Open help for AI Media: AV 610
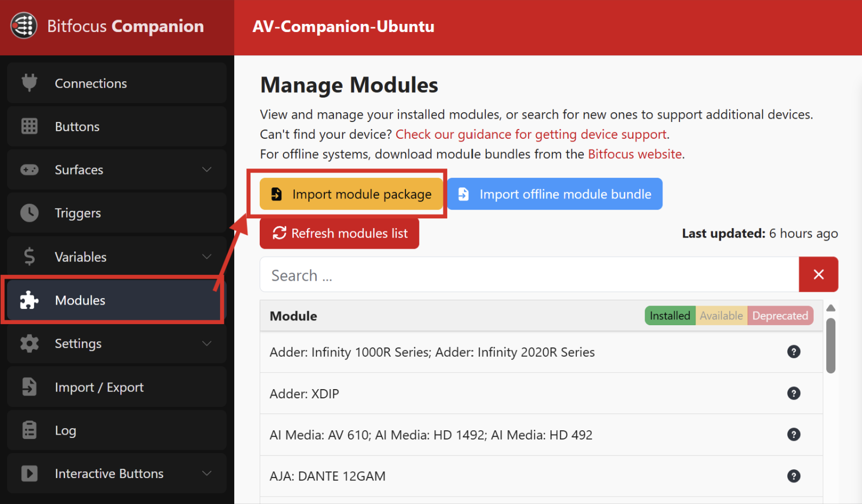 point(794,435)
